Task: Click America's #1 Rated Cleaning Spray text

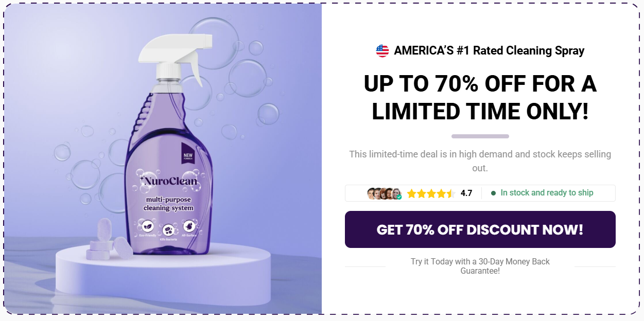Action: coord(489,50)
